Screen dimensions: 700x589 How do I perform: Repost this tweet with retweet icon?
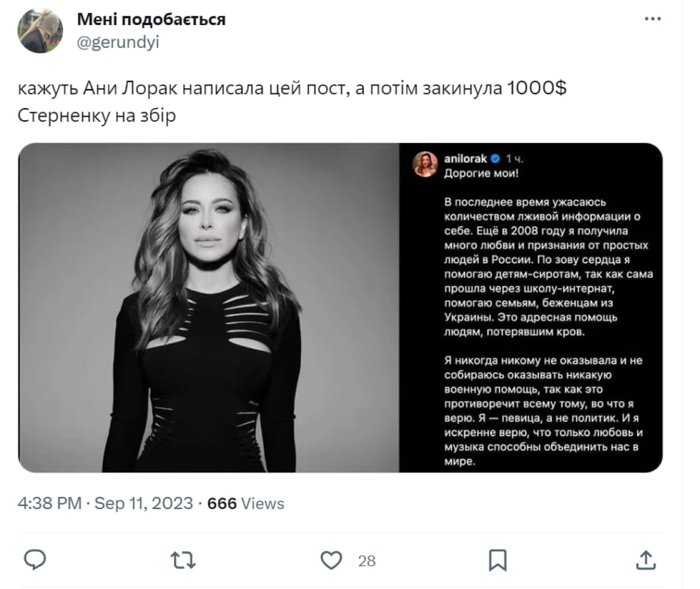pyautogui.click(x=183, y=560)
